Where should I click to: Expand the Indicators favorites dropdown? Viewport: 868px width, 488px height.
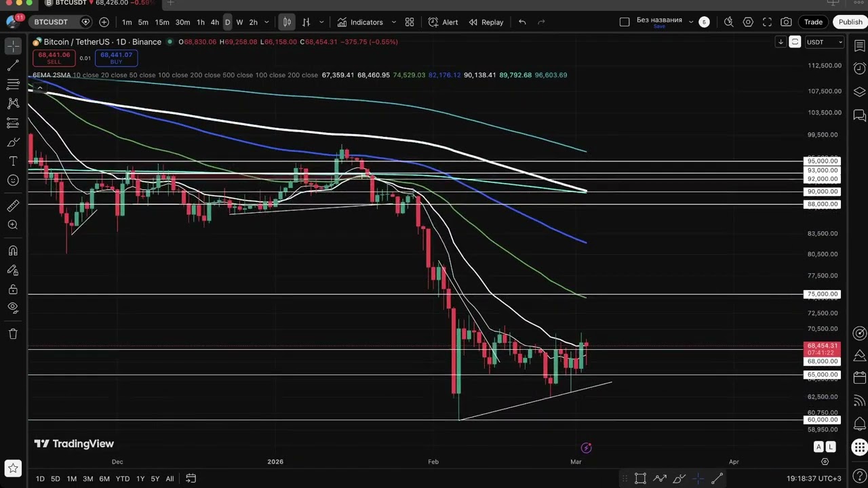(x=393, y=22)
